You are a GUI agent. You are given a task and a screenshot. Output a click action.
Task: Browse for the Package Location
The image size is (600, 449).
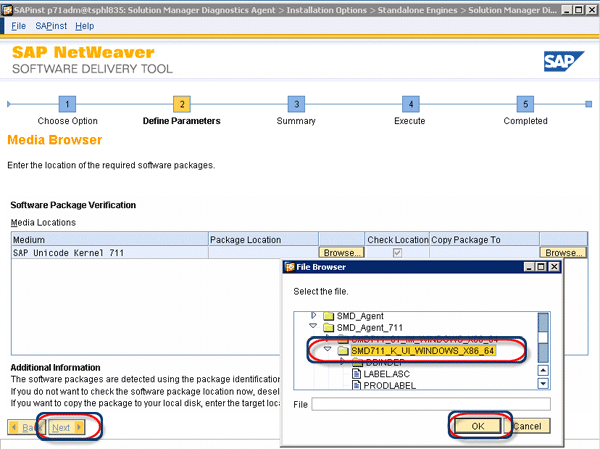pyautogui.click(x=341, y=253)
